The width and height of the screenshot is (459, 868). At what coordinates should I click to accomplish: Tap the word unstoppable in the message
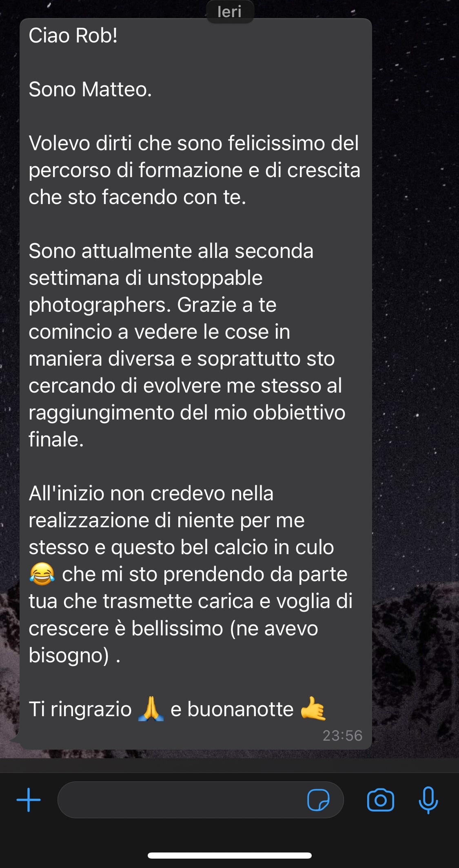coord(205,278)
